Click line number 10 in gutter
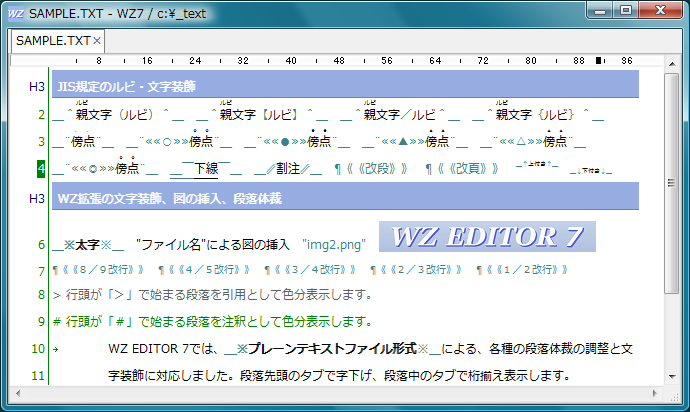Viewport: 690px width, 412px height. click(x=38, y=349)
